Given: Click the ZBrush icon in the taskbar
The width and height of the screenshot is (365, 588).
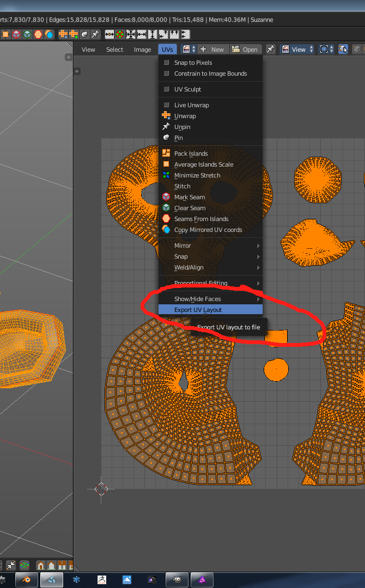Looking at the screenshot, I should pos(102,580).
